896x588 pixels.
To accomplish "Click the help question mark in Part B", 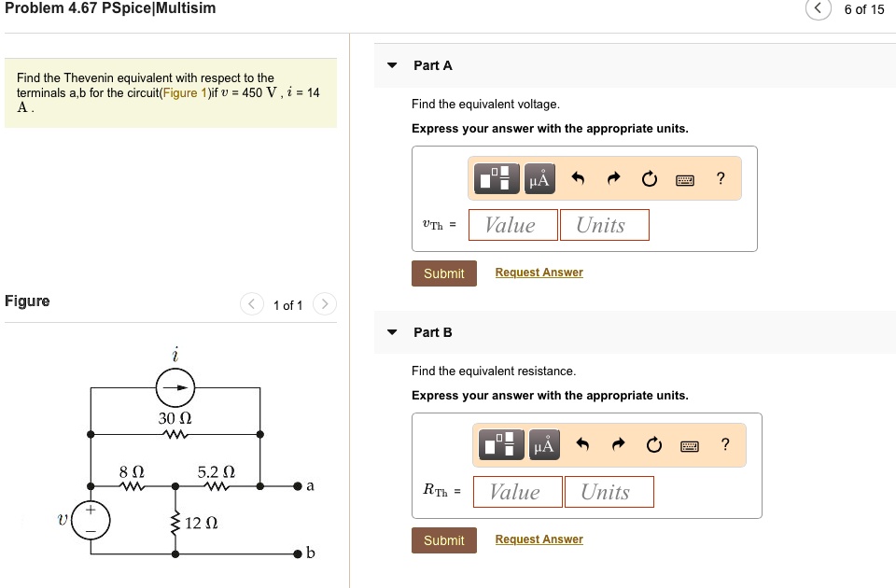I will coord(725,445).
